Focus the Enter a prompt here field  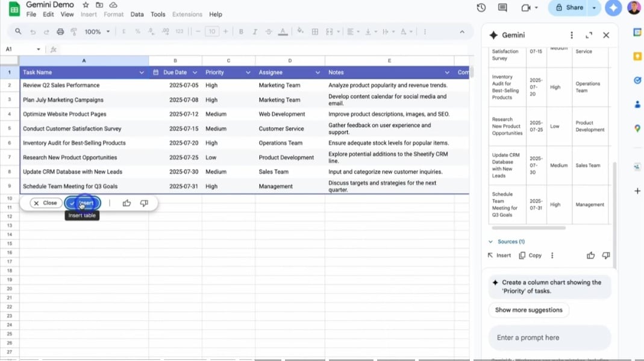(x=549, y=337)
